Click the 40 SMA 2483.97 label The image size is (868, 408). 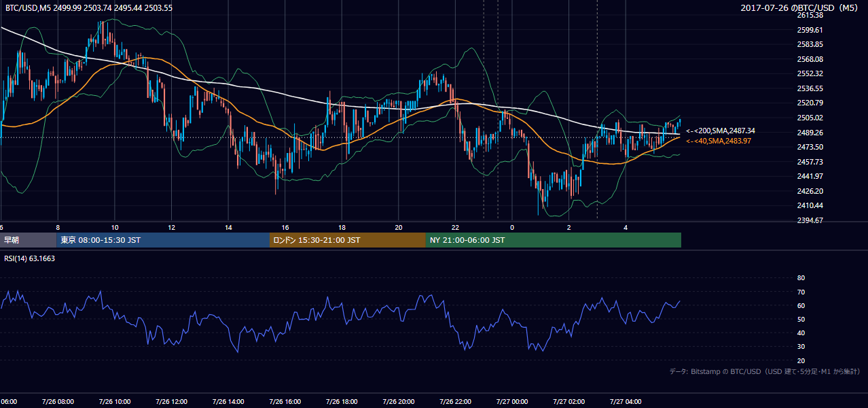(720, 141)
